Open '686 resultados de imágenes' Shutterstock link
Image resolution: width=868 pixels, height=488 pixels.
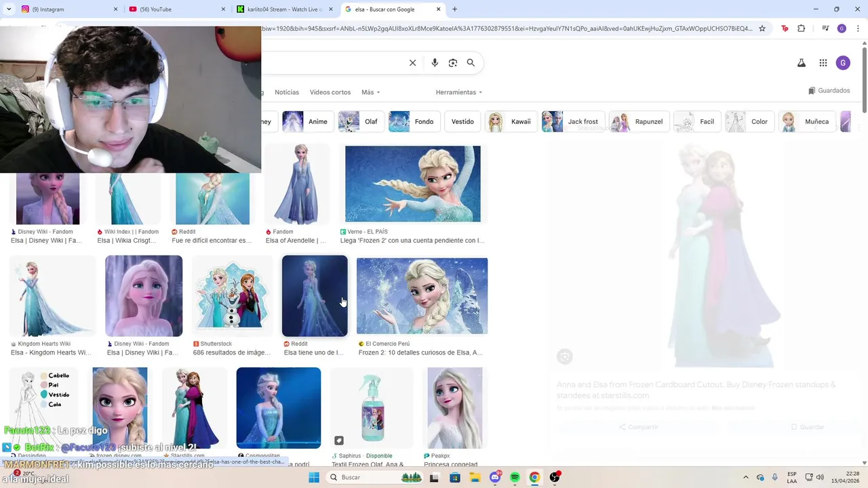pyautogui.click(x=232, y=352)
